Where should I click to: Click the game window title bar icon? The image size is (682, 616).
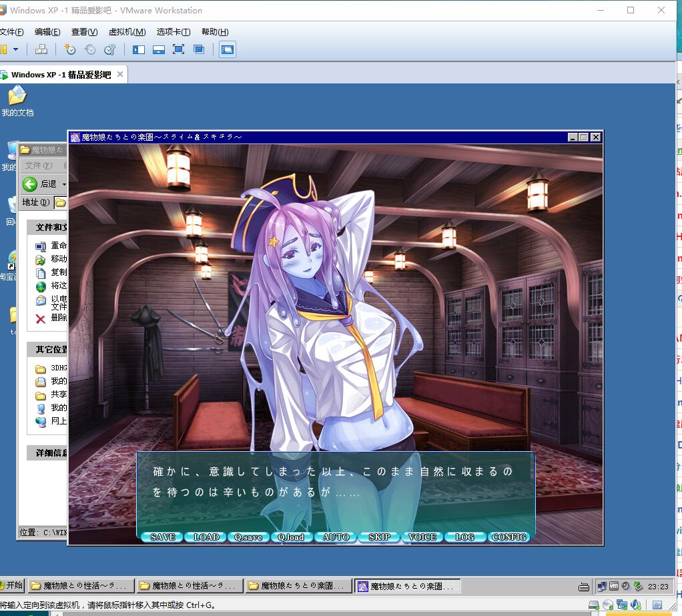click(75, 137)
